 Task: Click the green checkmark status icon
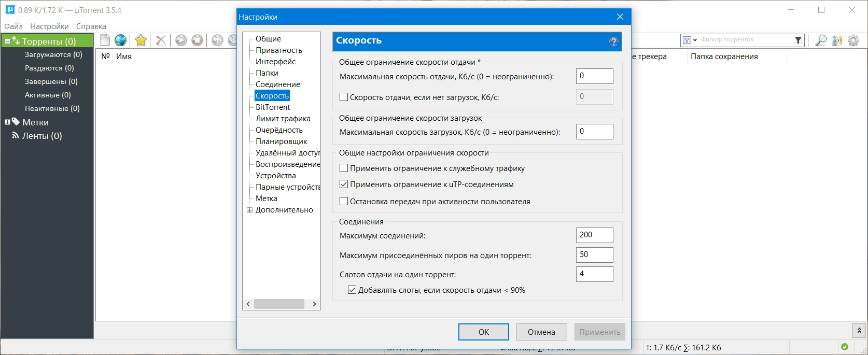click(x=845, y=347)
